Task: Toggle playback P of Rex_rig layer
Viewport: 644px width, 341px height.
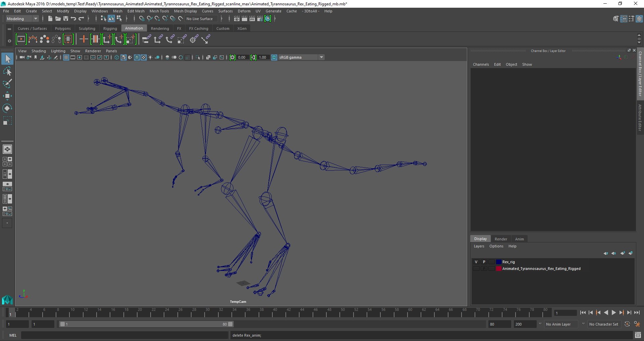Action: [x=484, y=262]
